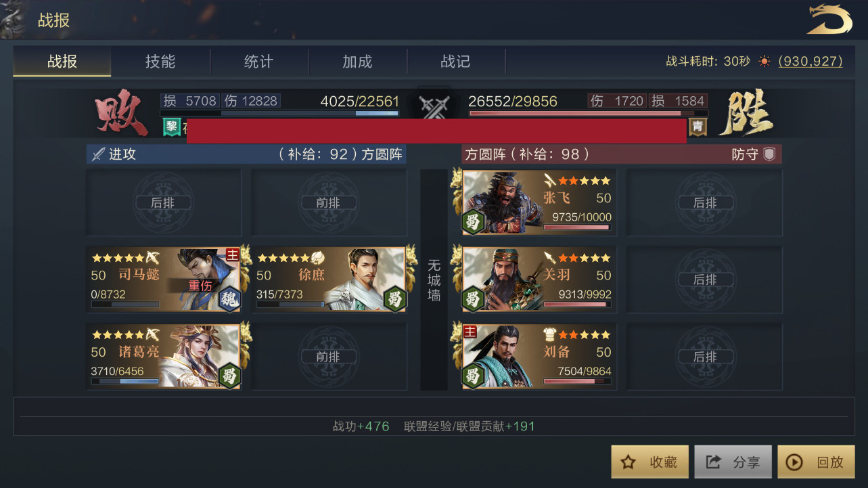The height and width of the screenshot is (488, 868).
Task: Play the battle with 回放 button
Action: pyautogui.click(x=817, y=462)
